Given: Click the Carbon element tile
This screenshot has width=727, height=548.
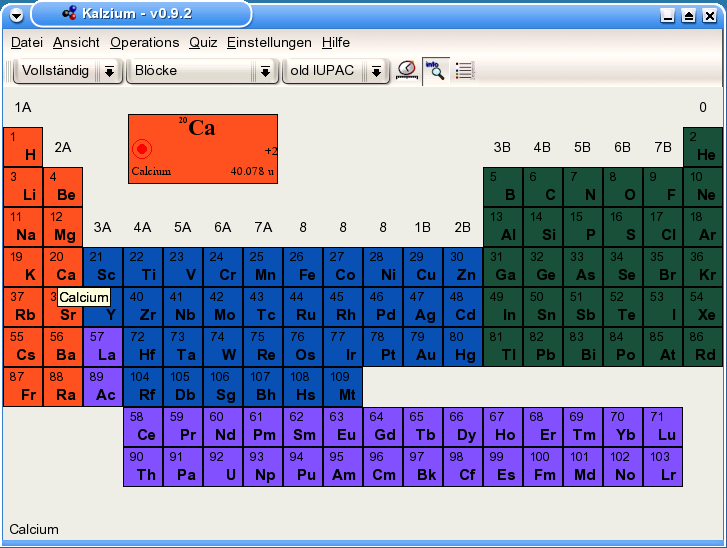Looking at the screenshot, I should pos(543,187).
